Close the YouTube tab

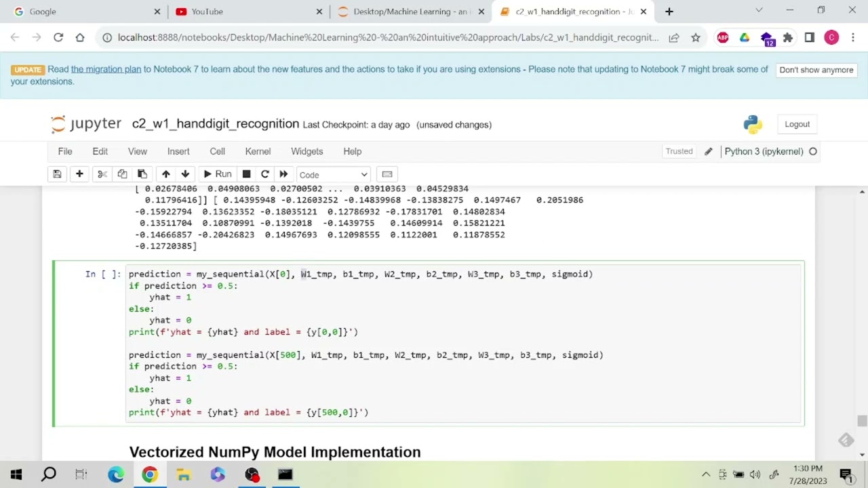(x=319, y=12)
